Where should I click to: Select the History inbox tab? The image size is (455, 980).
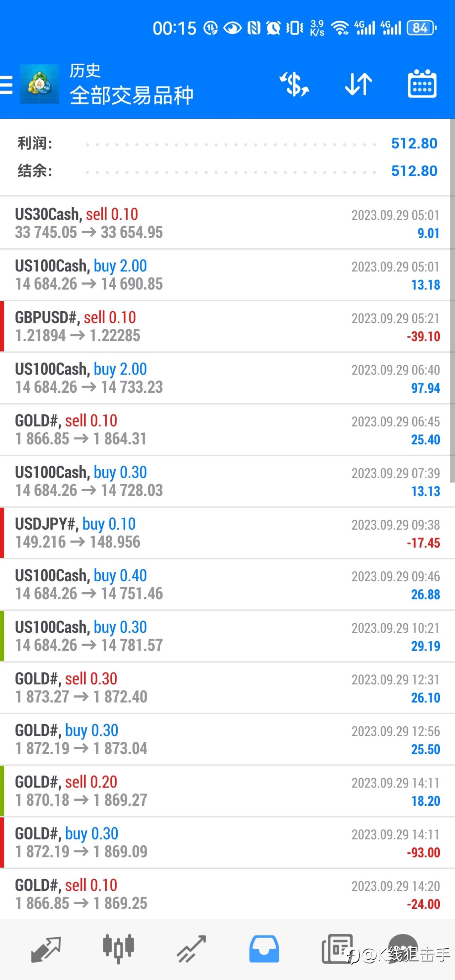click(264, 949)
